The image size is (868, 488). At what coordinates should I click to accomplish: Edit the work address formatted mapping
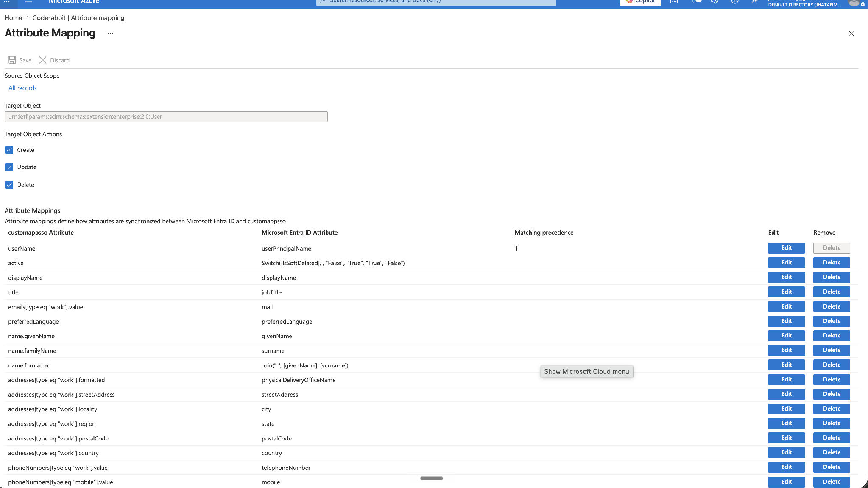(x=787, y=380)
